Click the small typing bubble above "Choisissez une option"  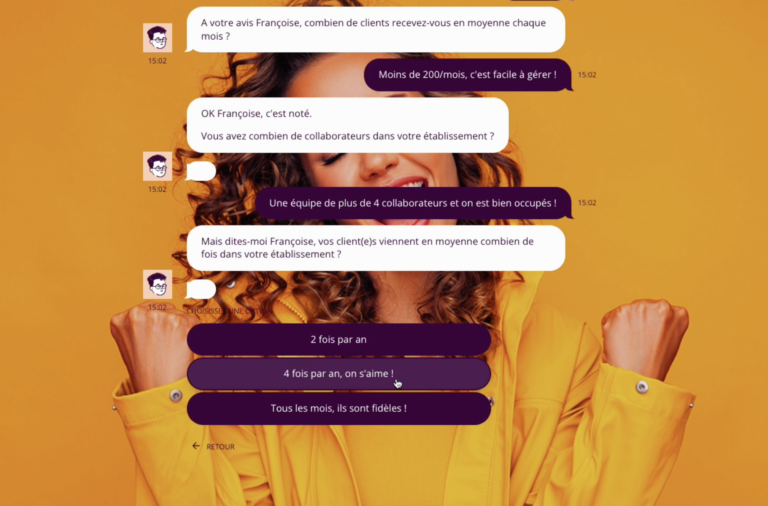[201, 289]
